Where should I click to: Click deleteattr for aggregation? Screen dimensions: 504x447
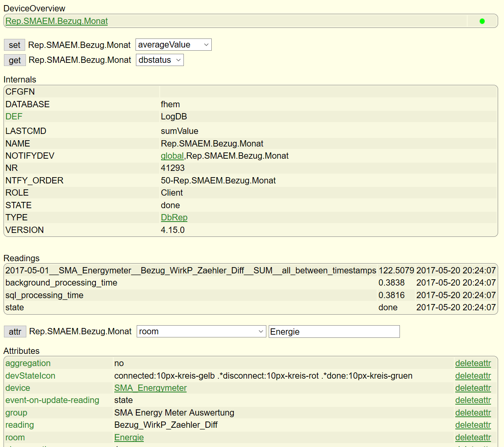pos(473,363)
